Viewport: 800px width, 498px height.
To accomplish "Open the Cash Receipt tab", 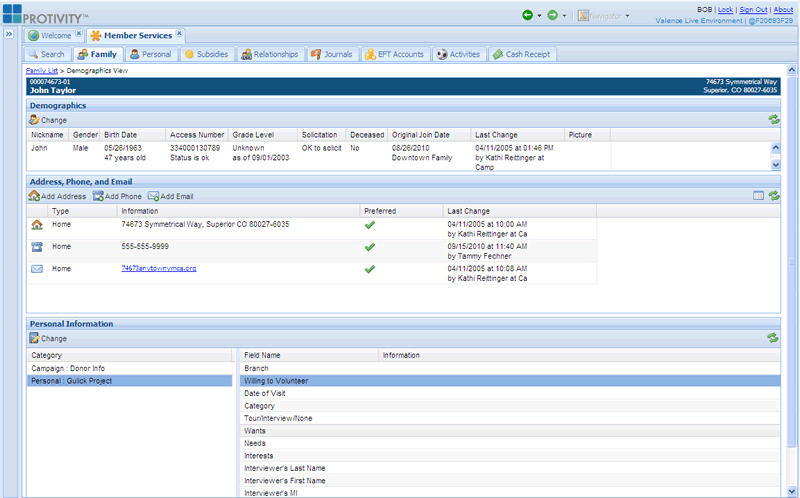I will click(522, 54).
